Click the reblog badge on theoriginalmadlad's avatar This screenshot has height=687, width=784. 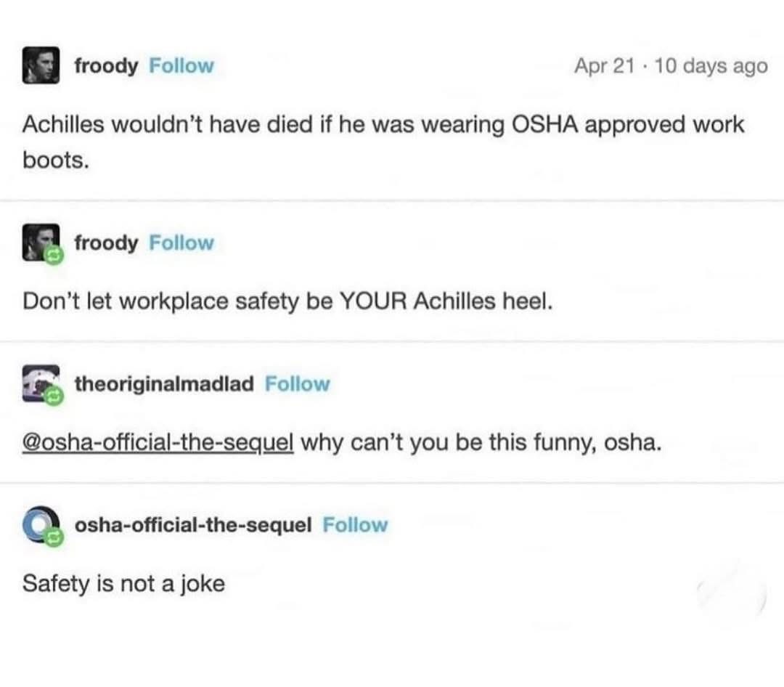pyautogui.click(x=53, y=397)
